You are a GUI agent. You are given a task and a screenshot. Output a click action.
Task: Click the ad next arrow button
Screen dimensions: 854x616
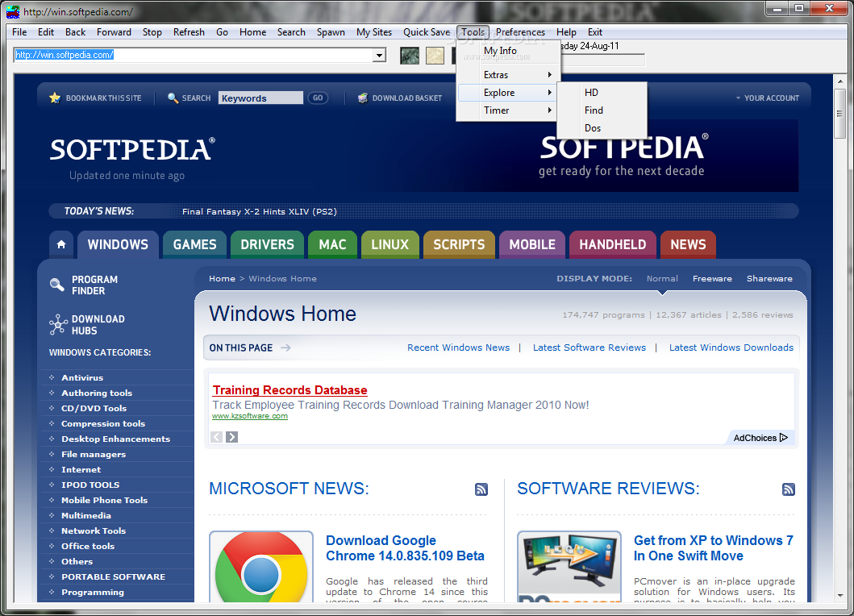[231, 437]
